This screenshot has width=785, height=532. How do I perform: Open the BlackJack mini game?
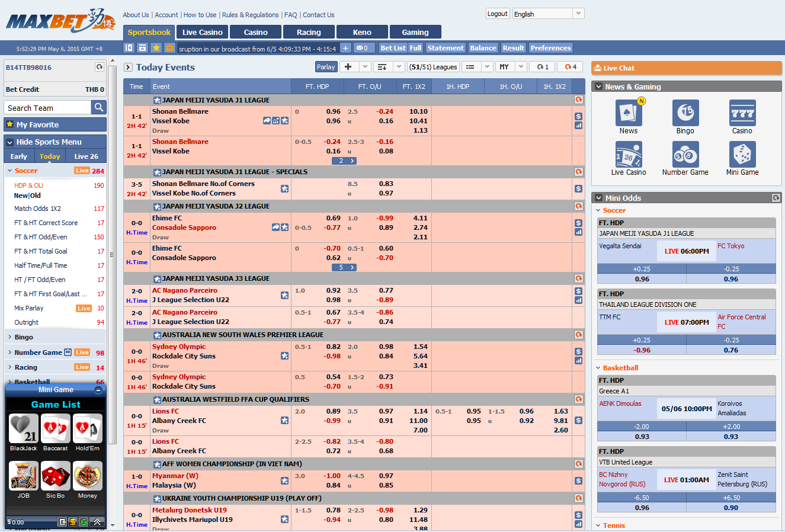click(24, 432)
